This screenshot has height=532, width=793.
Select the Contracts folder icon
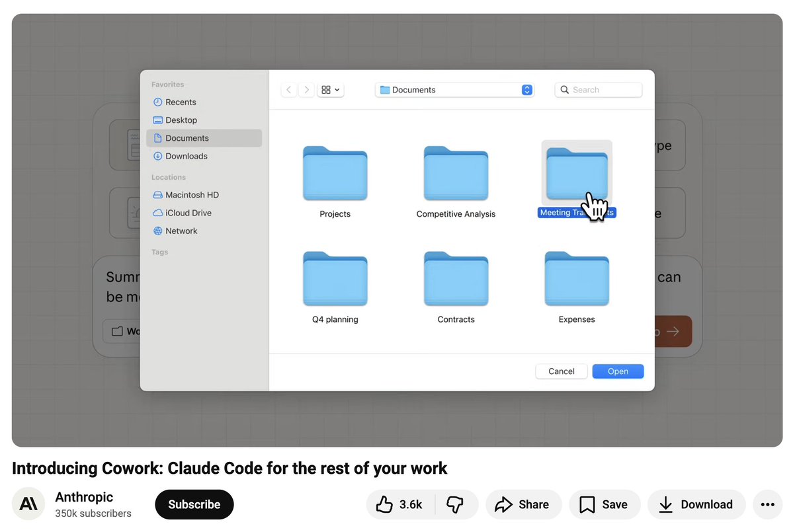pos(456,279)
